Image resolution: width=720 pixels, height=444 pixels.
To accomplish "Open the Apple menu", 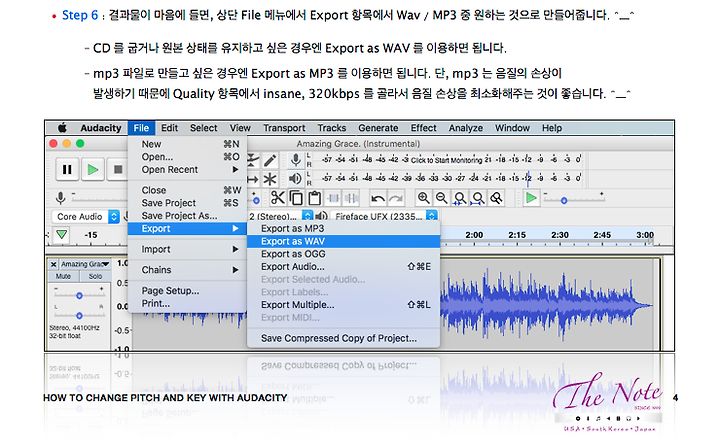I will tap(62, 128).
